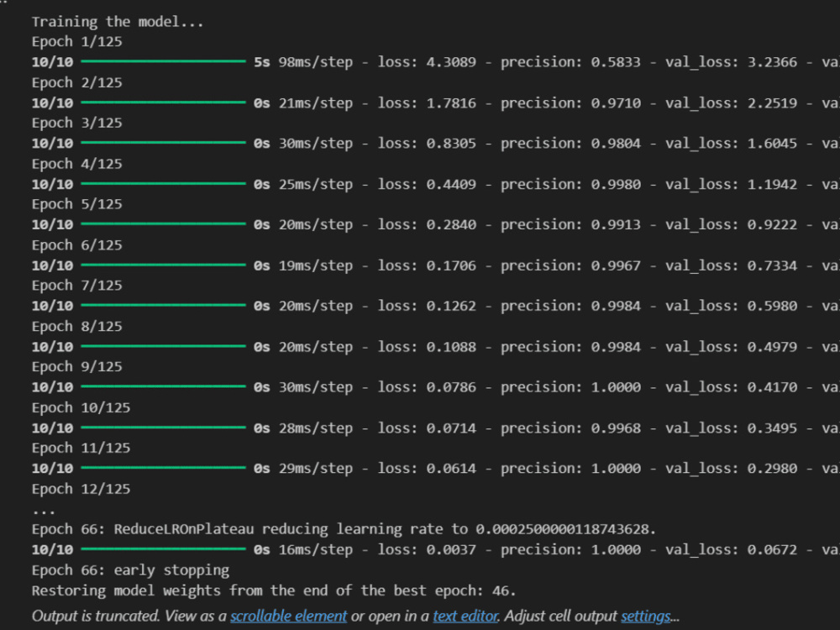
Task: Click the ellipsis truncation line
Action: point(44,512)
